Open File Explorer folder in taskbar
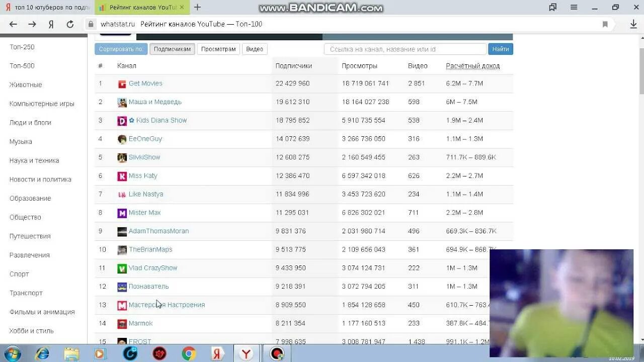Screen dimensions: 644x362 (71, 353)
